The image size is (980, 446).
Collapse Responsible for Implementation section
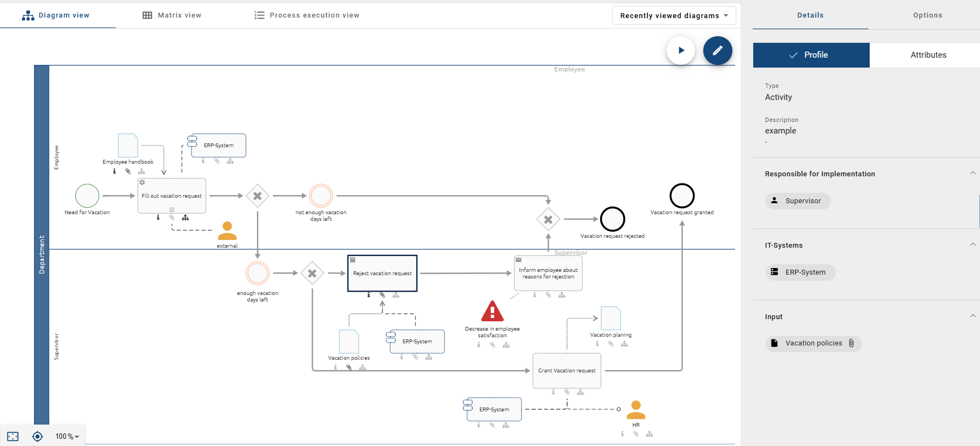pos(972,174)
